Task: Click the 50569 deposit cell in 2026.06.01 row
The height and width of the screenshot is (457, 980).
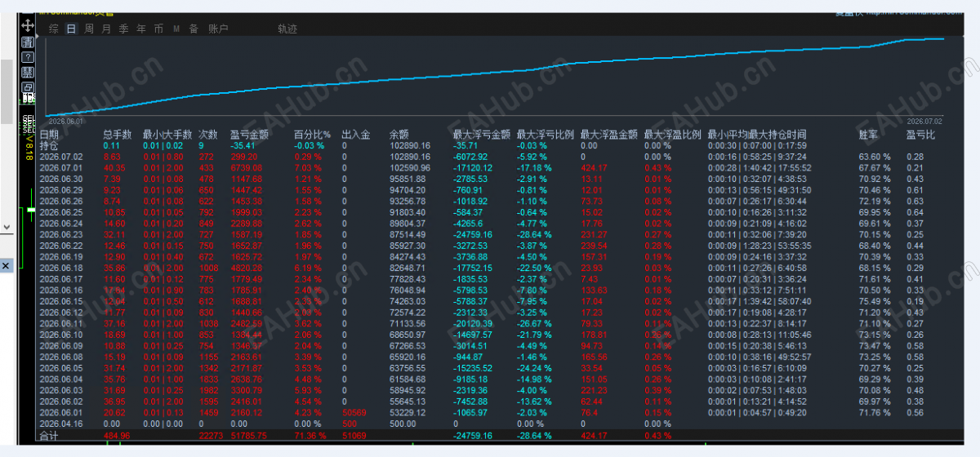Action: pos(354,413)
